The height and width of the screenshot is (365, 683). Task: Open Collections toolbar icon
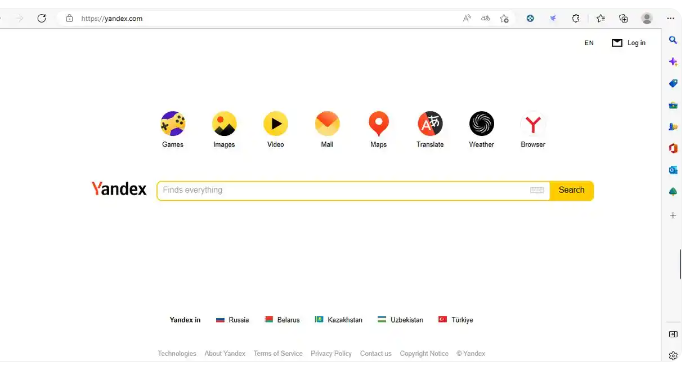[623, 18]
